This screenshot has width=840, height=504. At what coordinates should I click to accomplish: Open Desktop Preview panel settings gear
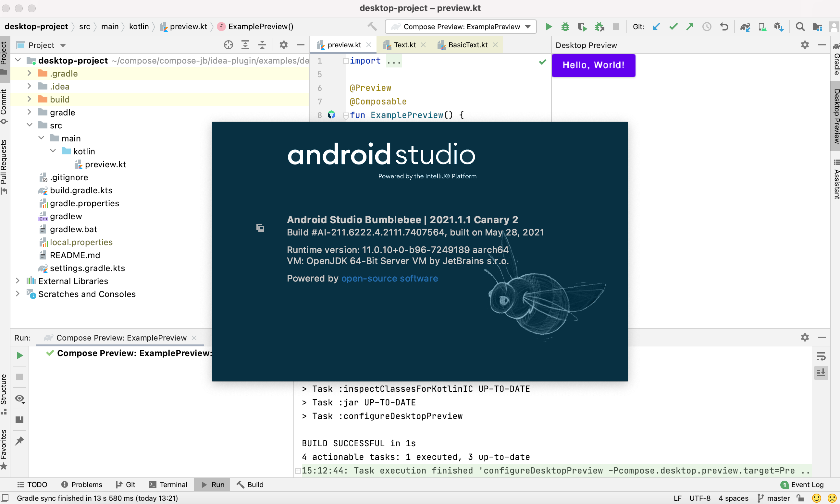coord(805,45)
